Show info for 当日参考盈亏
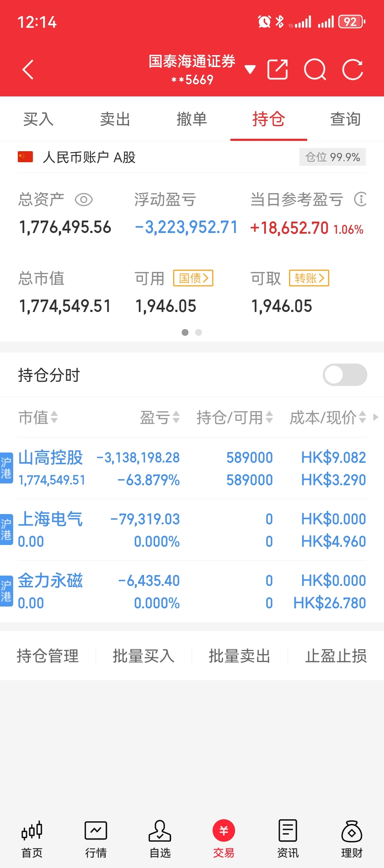 pos(360,199)
